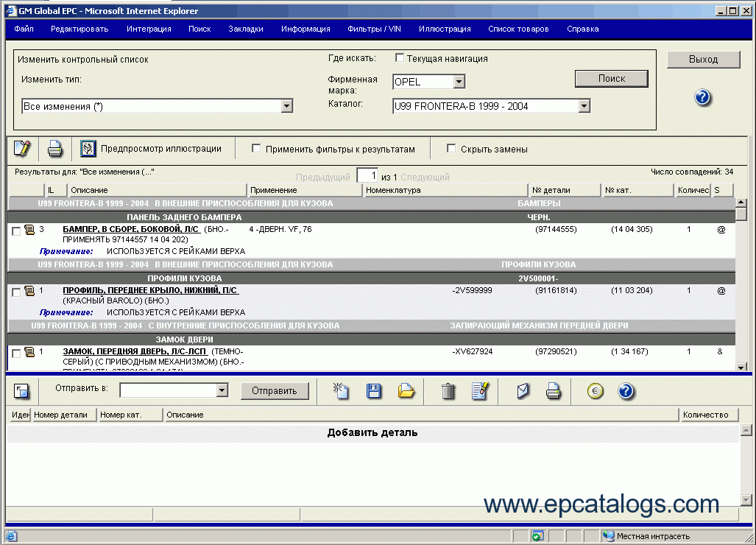Screen dimensions: 756x545
Task: Open the Закладки menu
Action: pyautogui.click(x=246, y=29)
